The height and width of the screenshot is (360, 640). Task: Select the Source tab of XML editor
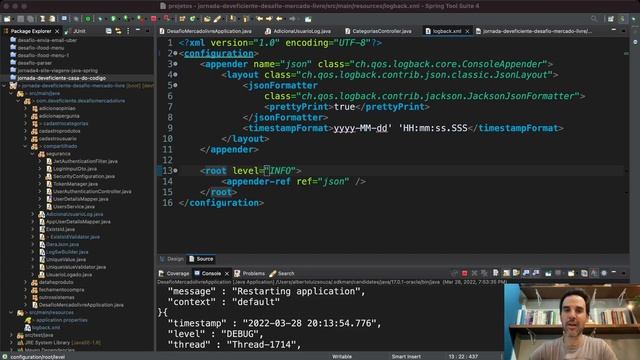tap(201, 259)
